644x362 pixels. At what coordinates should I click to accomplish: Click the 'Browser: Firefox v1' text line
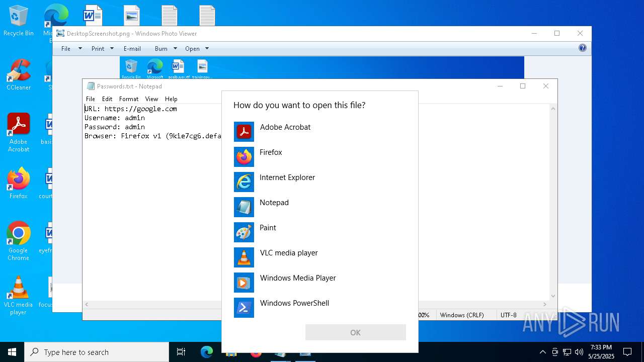[x=152, y=136]
